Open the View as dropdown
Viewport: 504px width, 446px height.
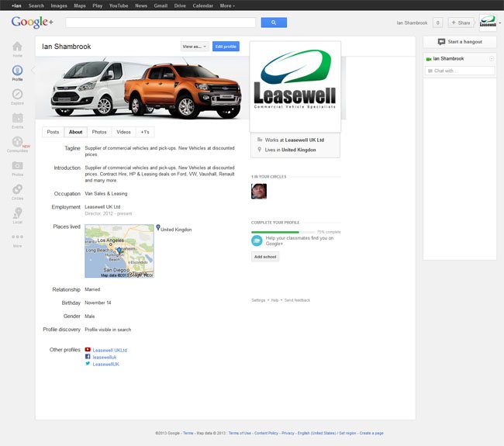click(x=195, y=47)
